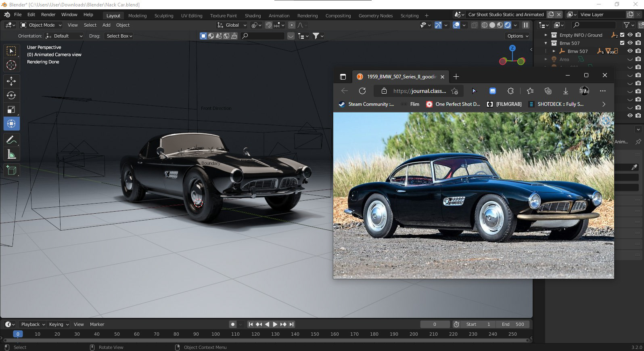Open the Add menu in viewport header

click(107, 25)
